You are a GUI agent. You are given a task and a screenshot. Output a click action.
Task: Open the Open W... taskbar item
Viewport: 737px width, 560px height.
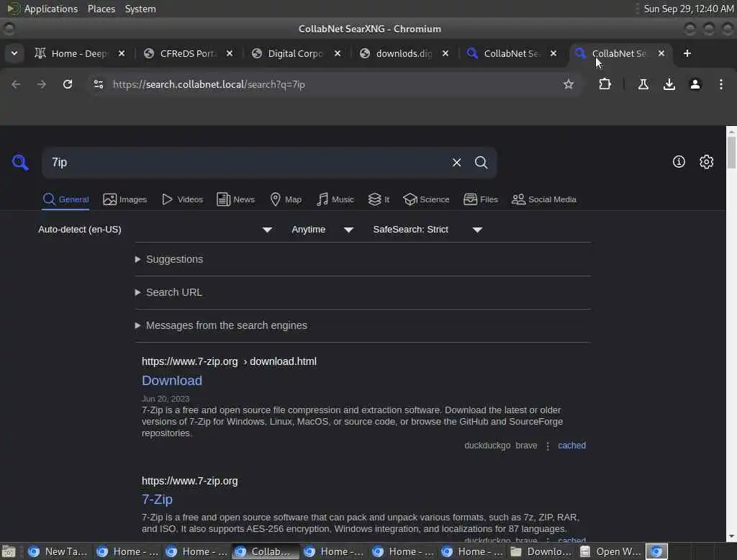(610, 551)
